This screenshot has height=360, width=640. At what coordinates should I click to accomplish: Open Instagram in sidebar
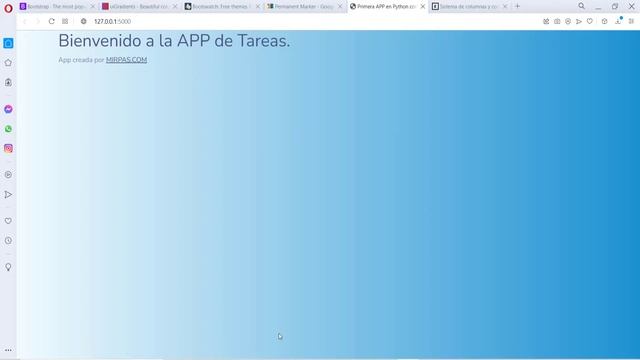point(8,149)
